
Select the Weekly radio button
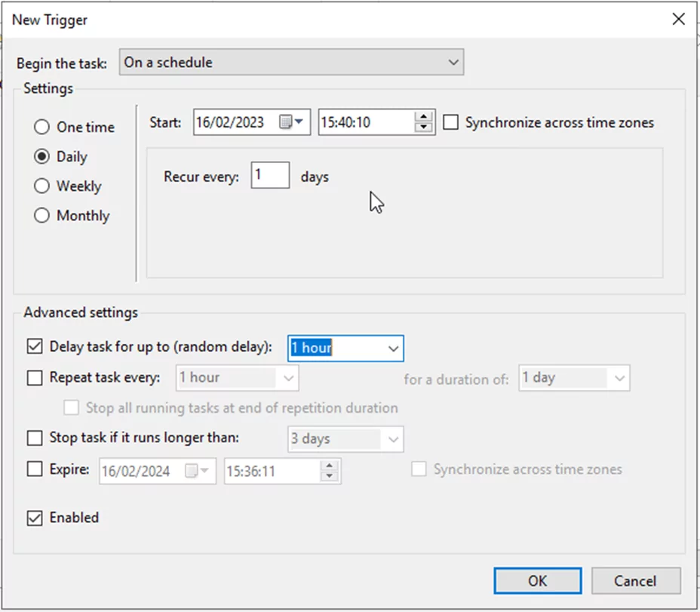41,186
